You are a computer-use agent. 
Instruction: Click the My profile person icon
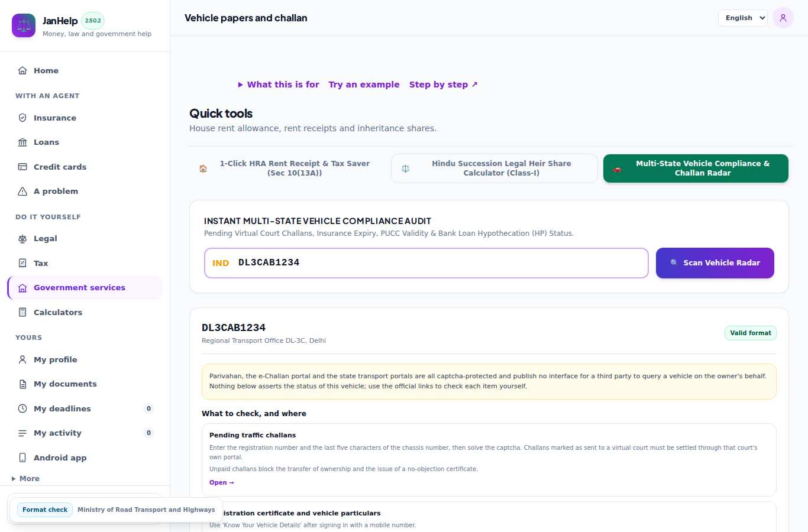[22, 359]
